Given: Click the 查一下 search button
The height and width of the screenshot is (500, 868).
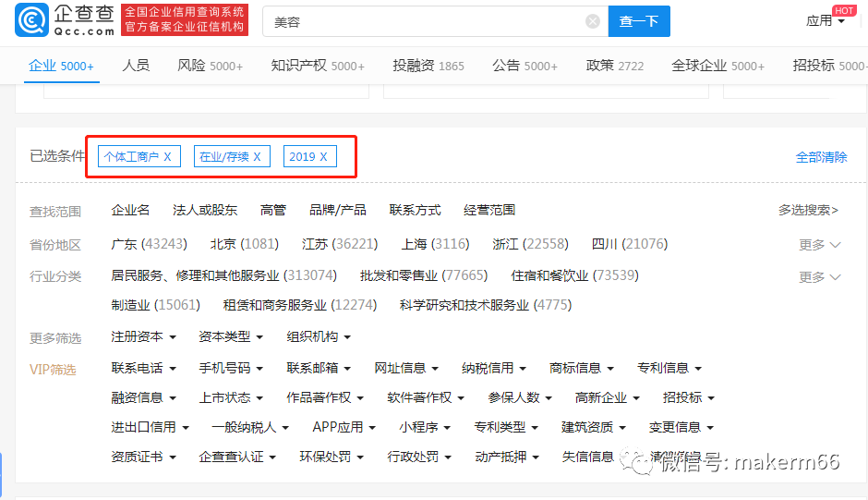Looking at the screenshot, I should click(x=639, y=21).
